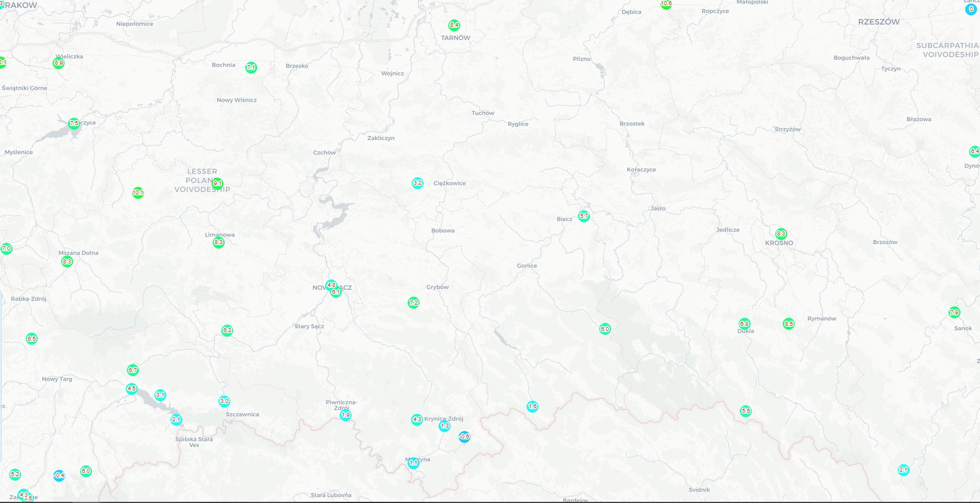This screenshot has height=503, width=980.
Task: Select the 6.4 marker above Dynów
Action: (974, 151)
